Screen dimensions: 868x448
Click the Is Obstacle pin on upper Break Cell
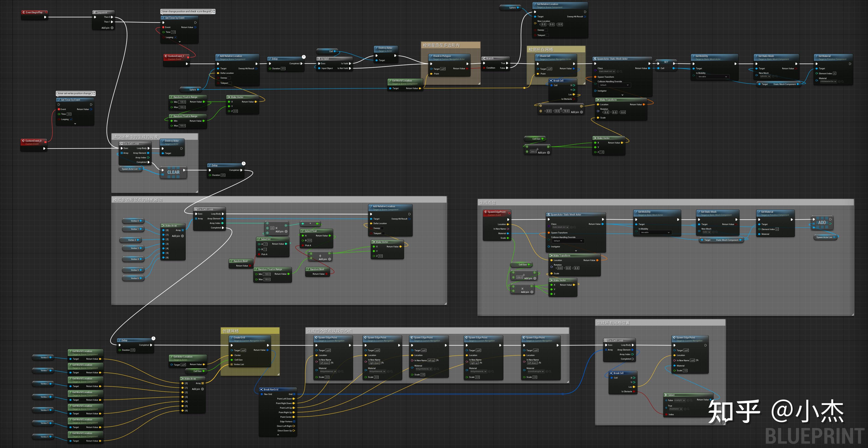coord(574,99)
